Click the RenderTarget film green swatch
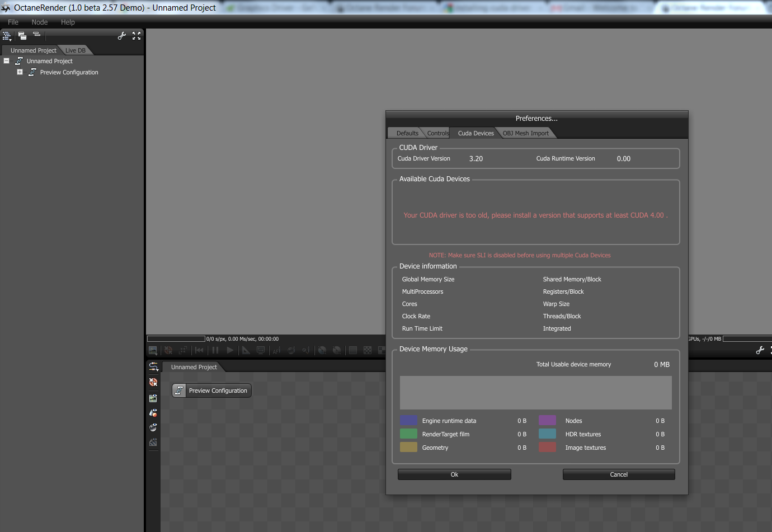Image resolution: width=772 pixels, height=532 pixels. click(x=409, y=434)
